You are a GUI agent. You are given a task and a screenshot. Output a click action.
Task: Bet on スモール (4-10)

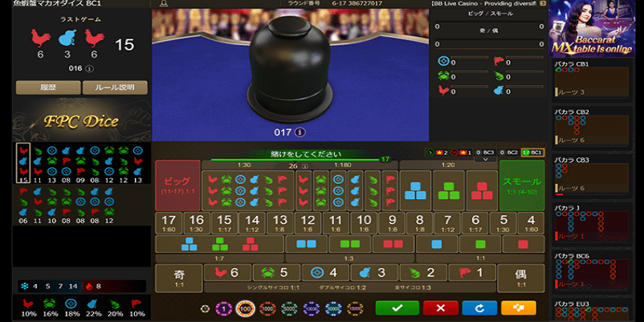(x=522, y=185)
